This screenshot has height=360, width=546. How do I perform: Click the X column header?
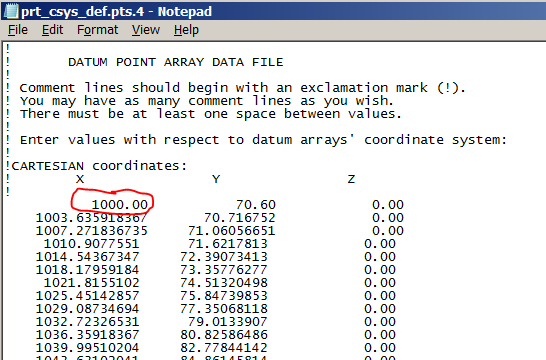click(80, 179)
